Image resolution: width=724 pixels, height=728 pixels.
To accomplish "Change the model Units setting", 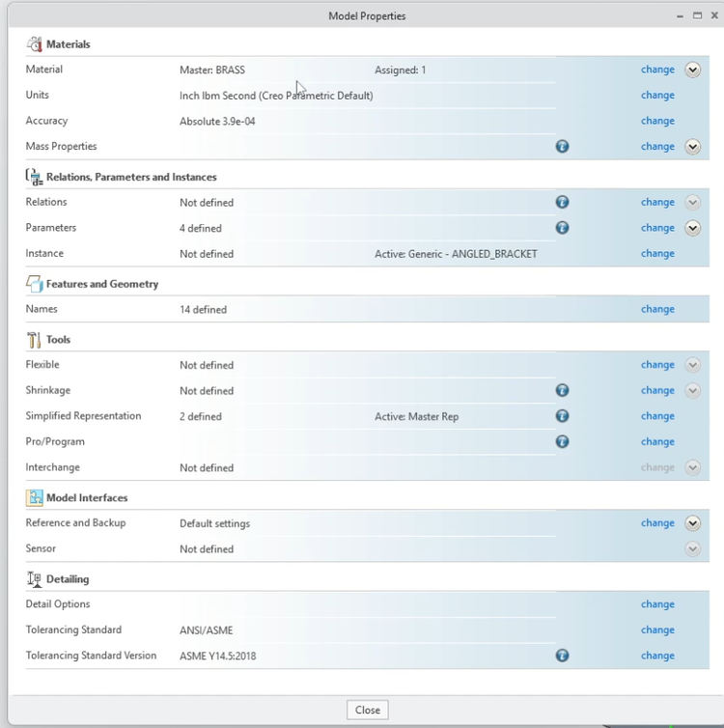I will (657, 96).
